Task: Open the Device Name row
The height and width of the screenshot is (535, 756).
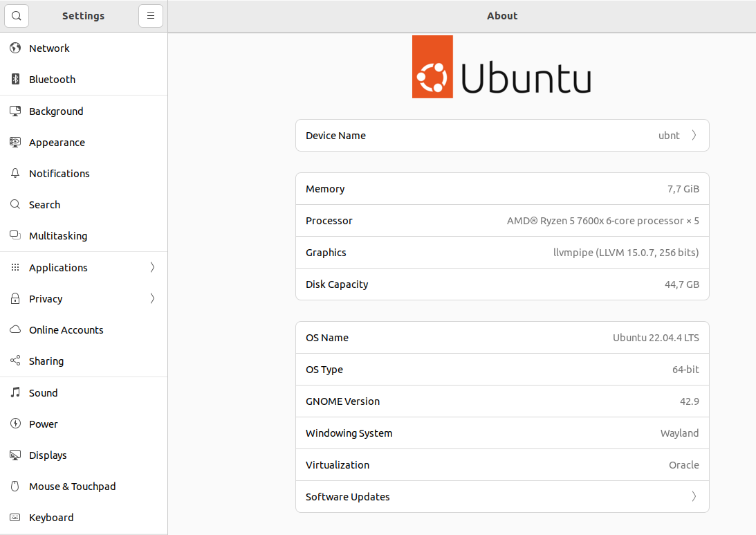Action: (502, 136)
